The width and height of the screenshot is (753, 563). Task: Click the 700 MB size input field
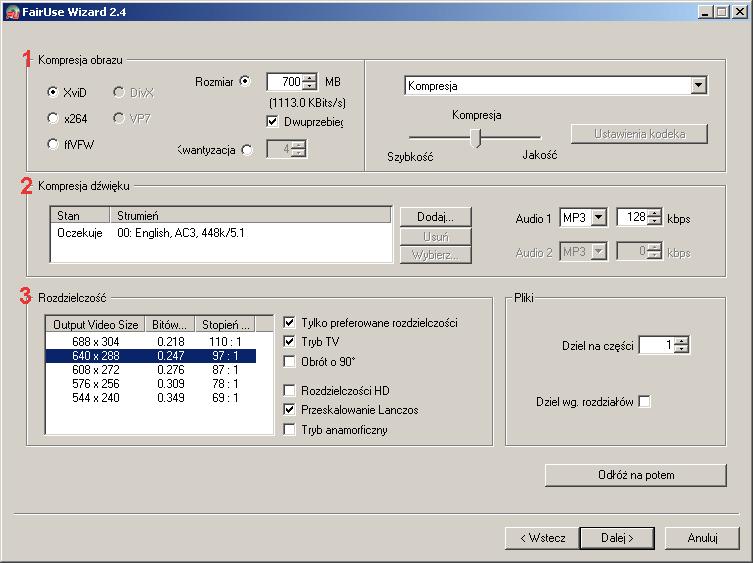(284, 82)
